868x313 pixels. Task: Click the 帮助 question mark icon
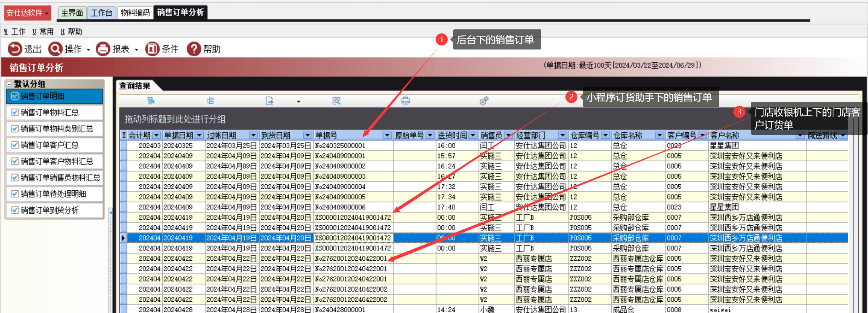point(194,49)
